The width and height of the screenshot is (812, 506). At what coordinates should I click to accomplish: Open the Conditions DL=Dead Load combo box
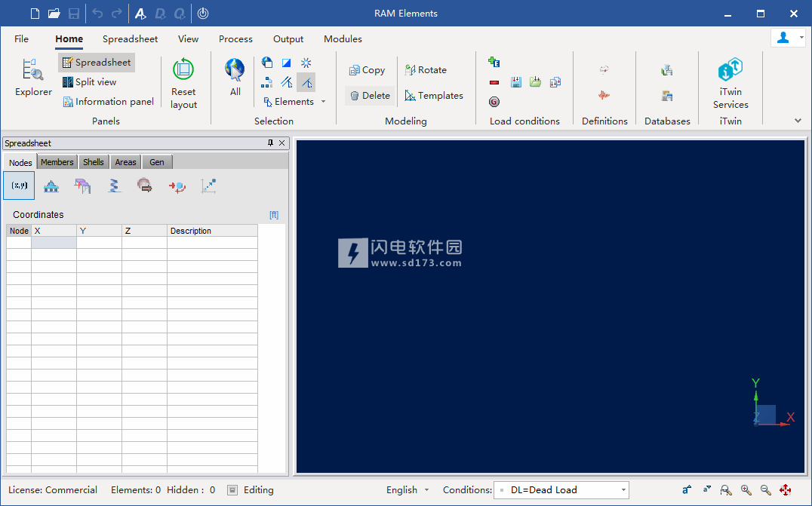561,490
